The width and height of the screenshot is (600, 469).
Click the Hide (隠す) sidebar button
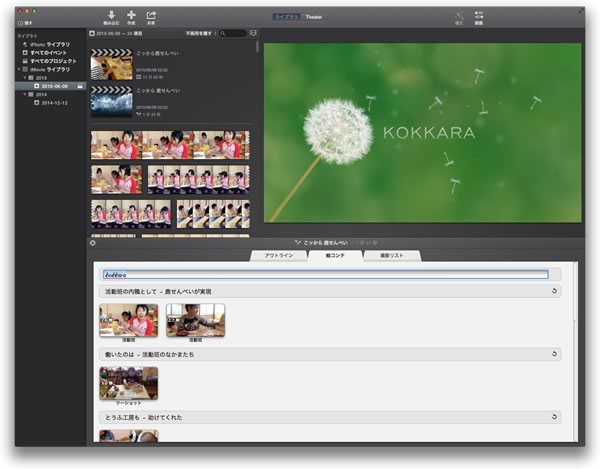[25, 23]
